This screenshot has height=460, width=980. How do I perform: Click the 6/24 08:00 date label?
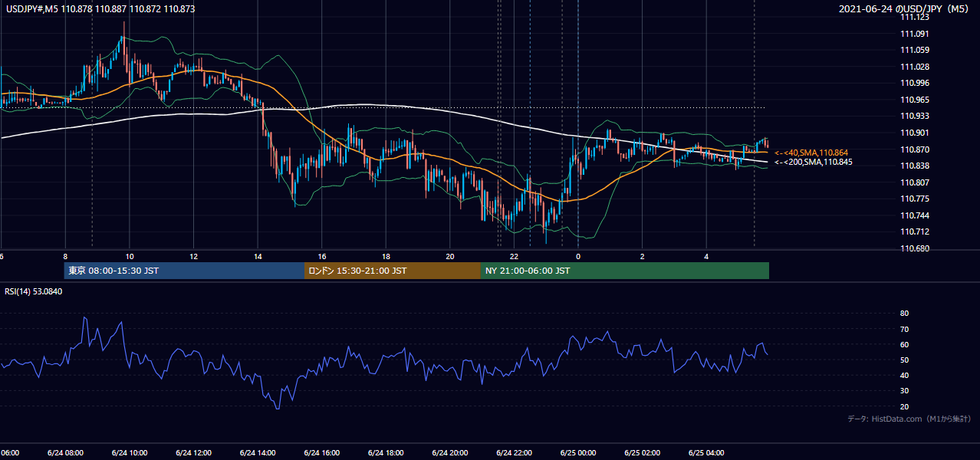(64, 452)
